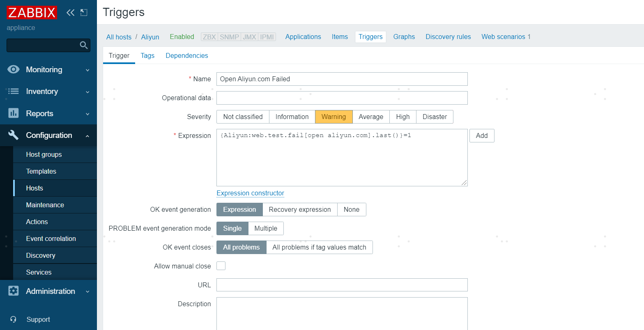Select Recovery expression for OK event generation
This screenshot has width=644, height=330.
point(300,209)
